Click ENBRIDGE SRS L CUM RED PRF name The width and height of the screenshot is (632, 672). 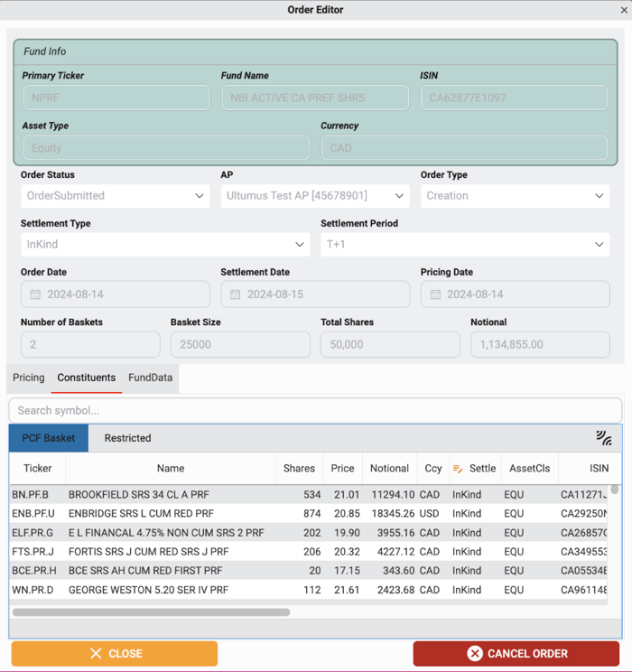(141, 513)
